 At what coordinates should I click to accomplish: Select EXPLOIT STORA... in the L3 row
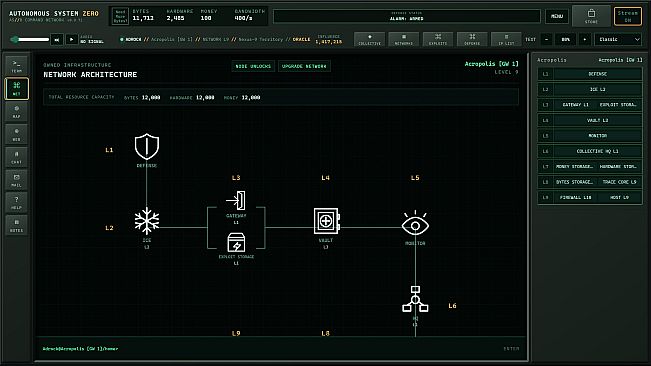pos(619,105)
